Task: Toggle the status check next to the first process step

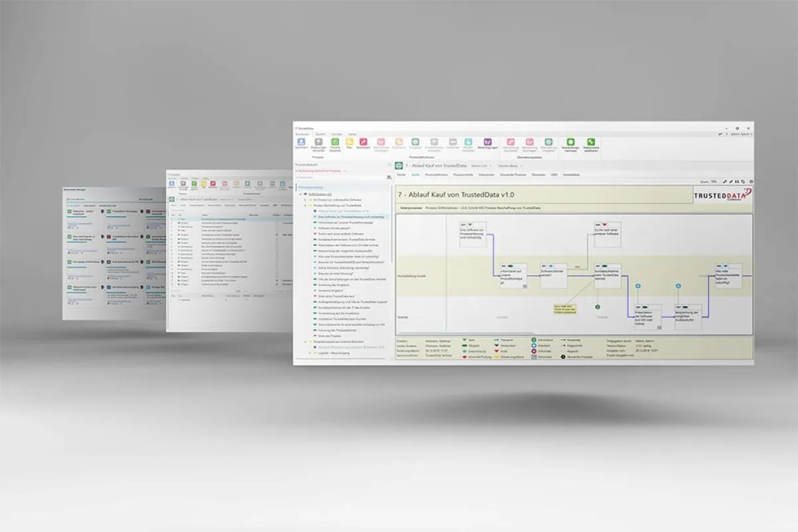Action: [315, 217]
